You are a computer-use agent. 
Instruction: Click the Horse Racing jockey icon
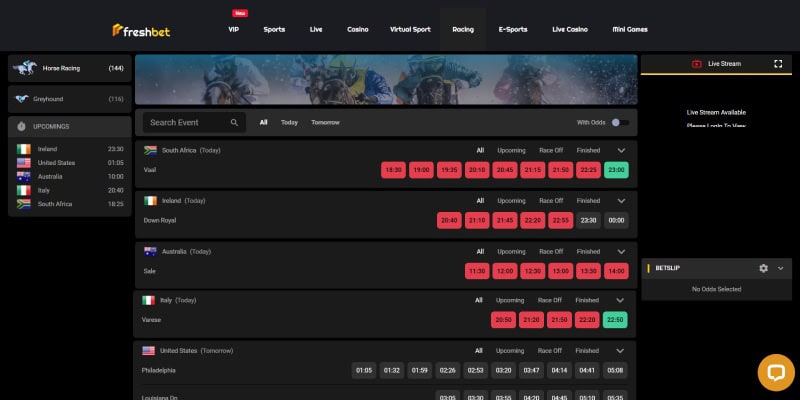click(x=24, y=68)
